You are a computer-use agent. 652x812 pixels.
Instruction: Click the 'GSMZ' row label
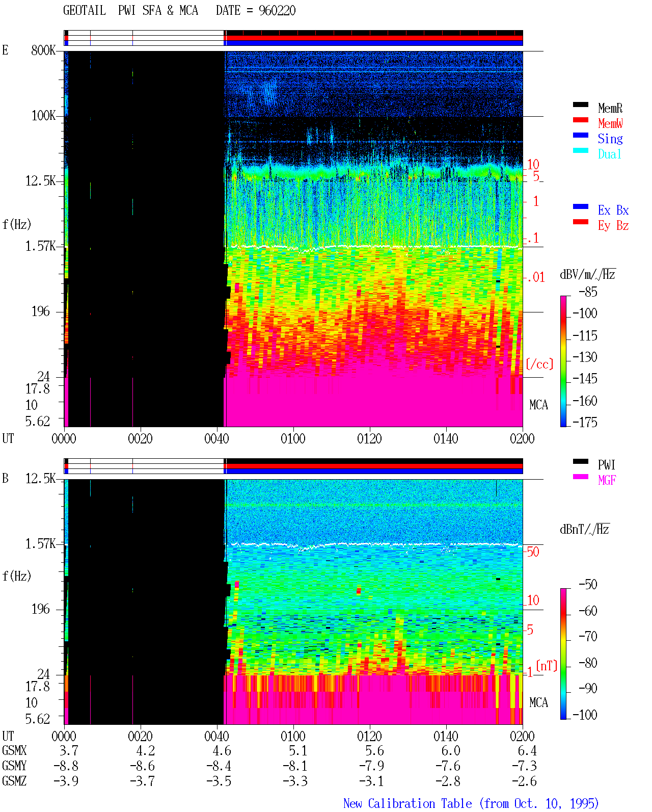[x=14, y=781]
